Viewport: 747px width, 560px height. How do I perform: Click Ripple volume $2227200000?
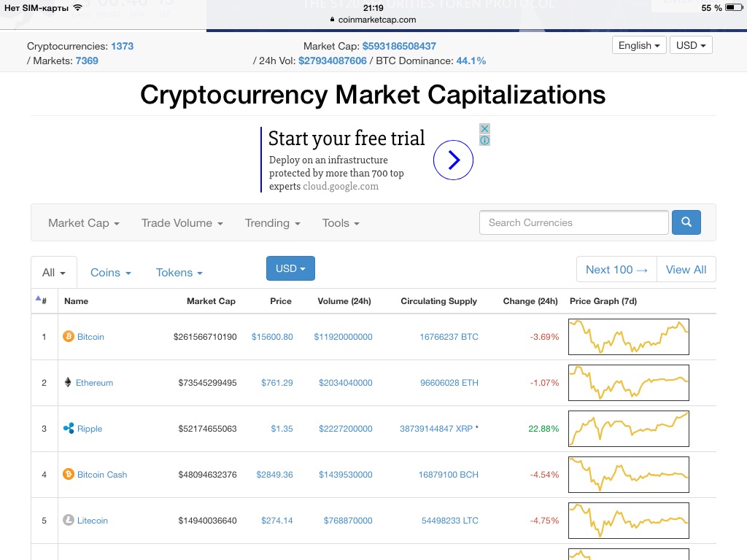tap(345, 429)
